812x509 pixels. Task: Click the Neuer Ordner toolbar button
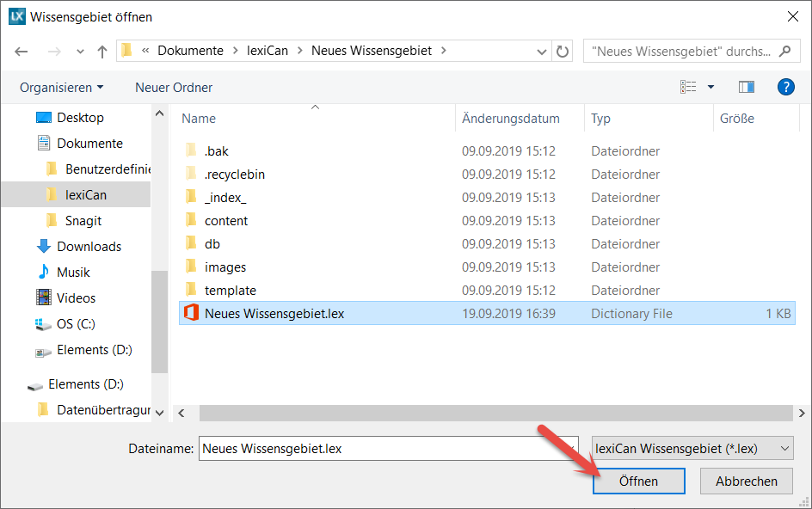(174, 88)
